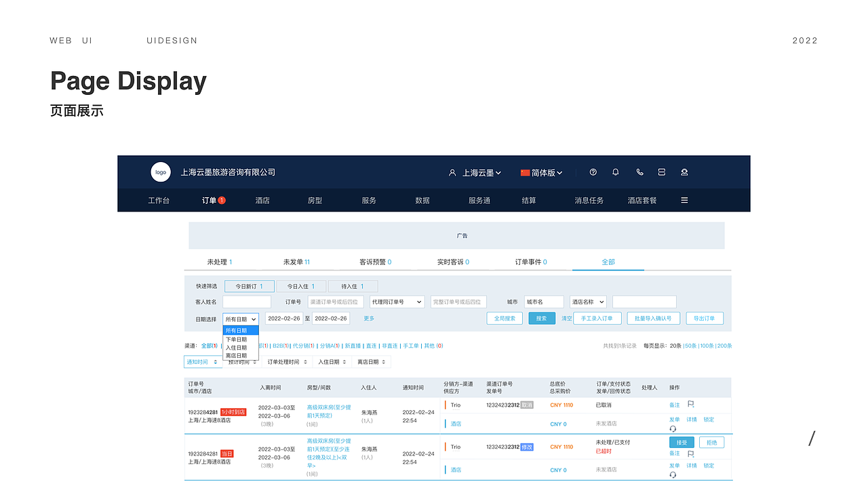Open the 酒店名称 dropdown

[x=588, y=302]
